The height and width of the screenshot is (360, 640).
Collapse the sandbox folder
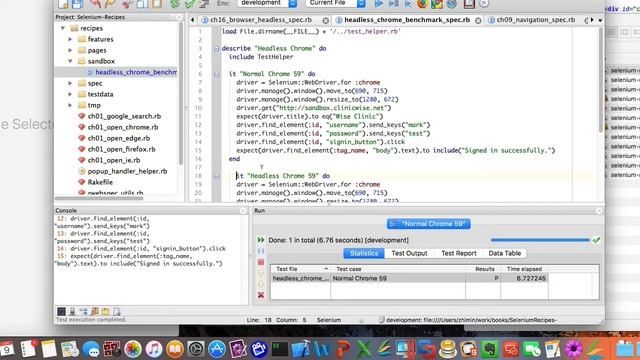coord(70,61)
